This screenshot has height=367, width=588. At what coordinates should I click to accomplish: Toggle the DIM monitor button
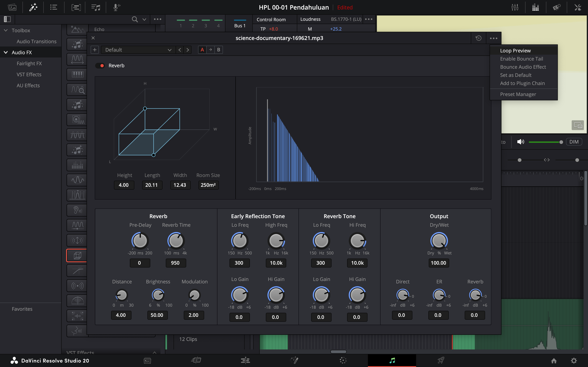[574, 142]
